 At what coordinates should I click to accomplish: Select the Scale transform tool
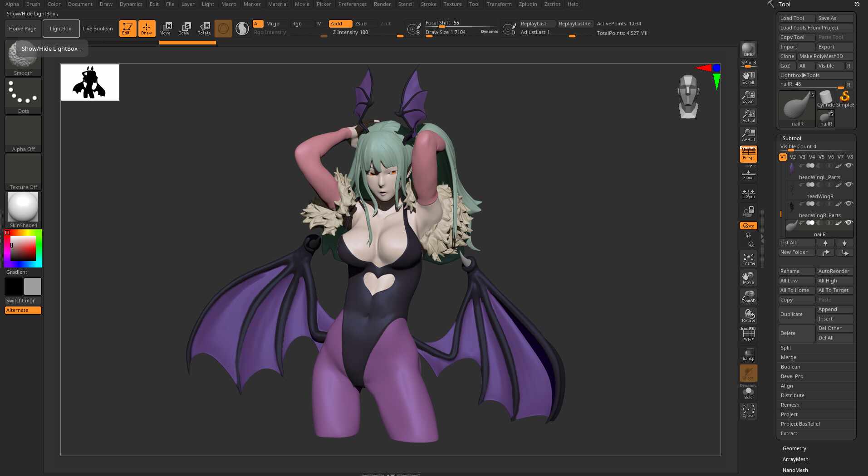point(184,28)
